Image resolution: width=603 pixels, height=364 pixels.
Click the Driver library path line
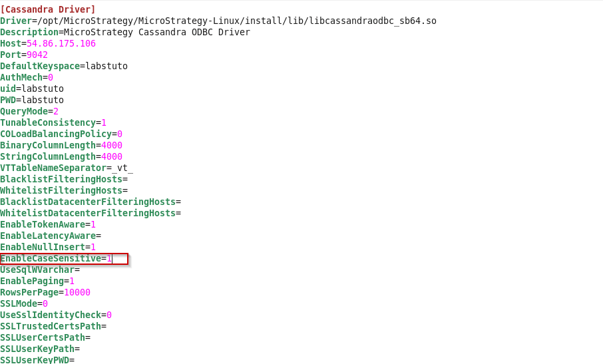218,21
